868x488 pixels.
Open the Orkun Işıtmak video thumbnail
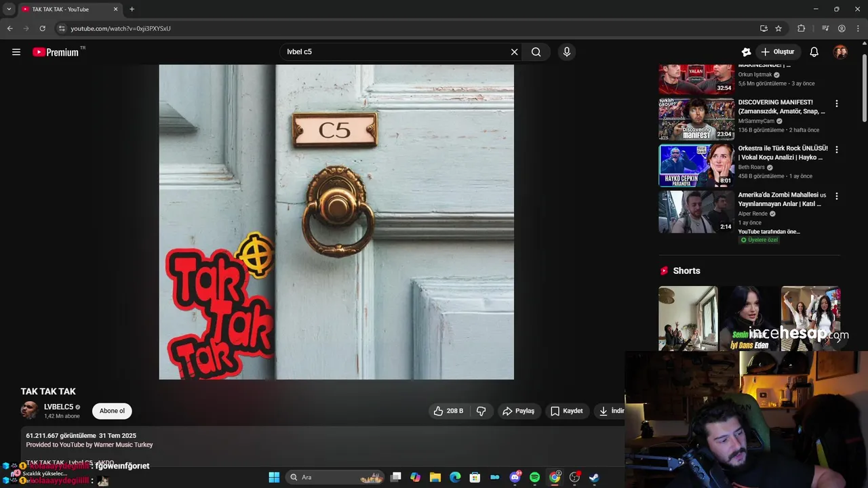pos(696,79)
